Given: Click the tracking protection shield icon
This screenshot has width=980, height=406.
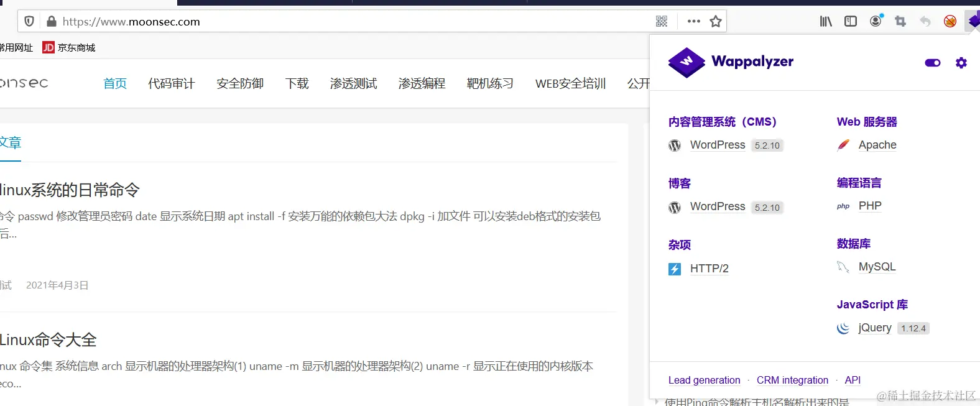Looking at the screenshot, I should (x=29, y=22).
